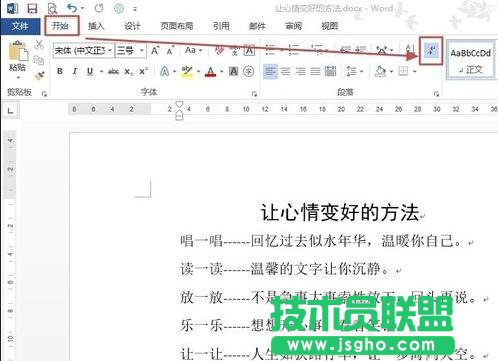Open the phonetic guide icon
Viewport: 498px width, 361px height.
tap(235, 51)
